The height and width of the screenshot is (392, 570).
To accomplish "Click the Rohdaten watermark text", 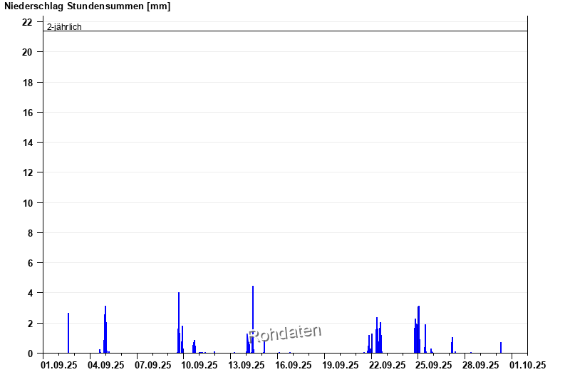I will coord(285,333).
